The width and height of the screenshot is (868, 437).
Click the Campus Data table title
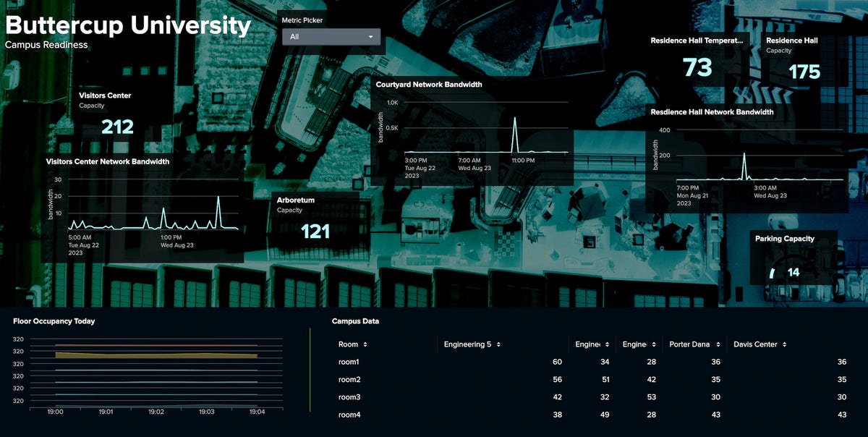(355, 321)
